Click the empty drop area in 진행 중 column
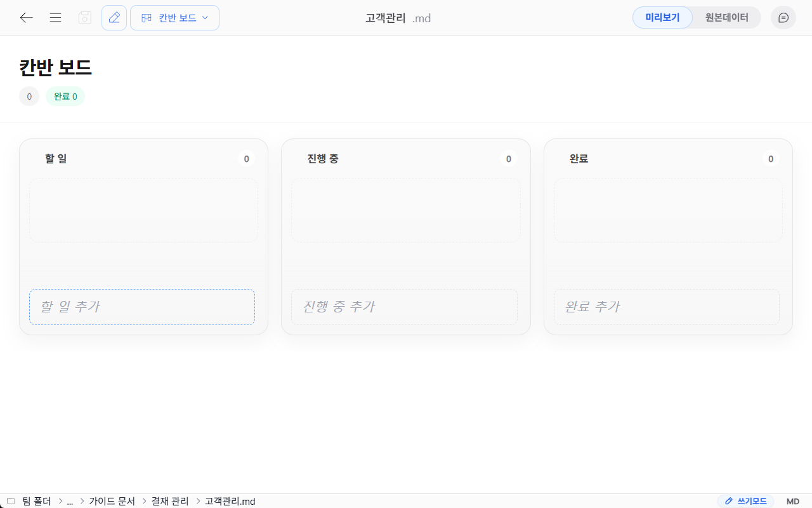Screen dimensions: 812x508 point(406,210)
